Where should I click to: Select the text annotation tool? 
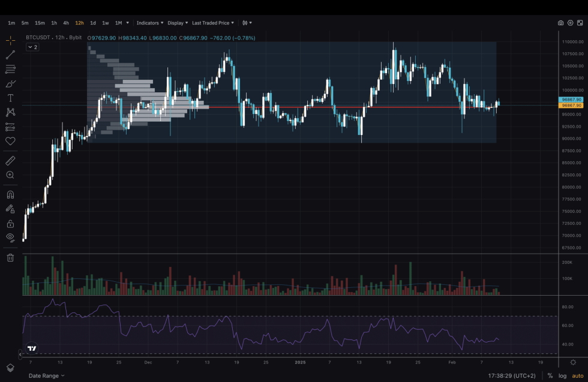coord(10,98)
